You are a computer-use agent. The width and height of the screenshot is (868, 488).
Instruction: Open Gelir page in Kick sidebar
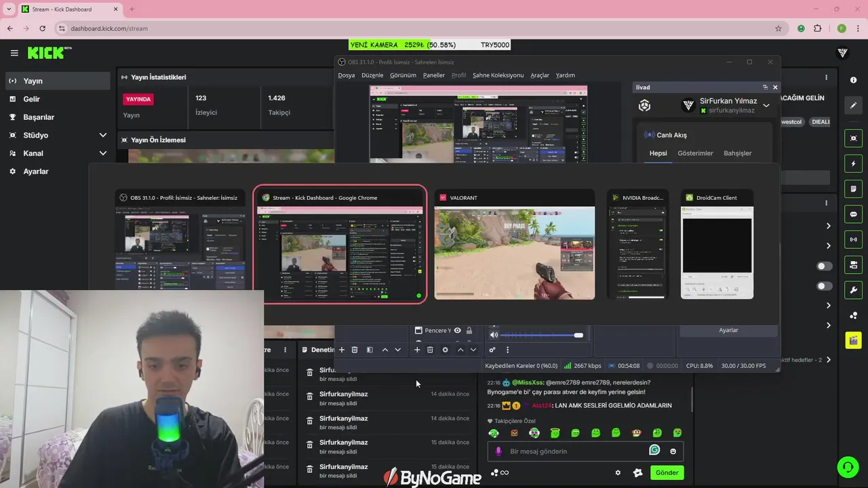pyautogui.click(x=58, y=99)
